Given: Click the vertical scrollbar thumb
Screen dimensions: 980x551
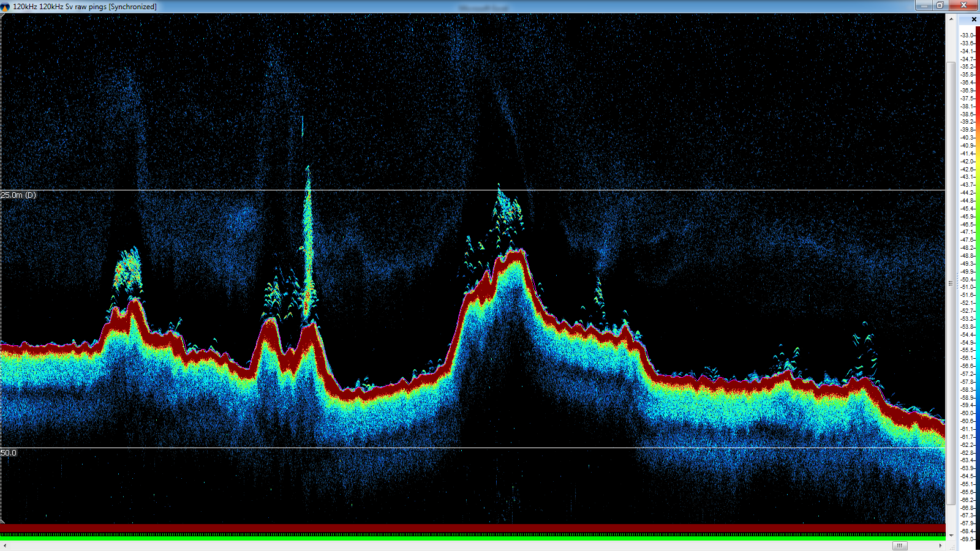Looking at the screenshot, I should pyautogui.click(x=951, y=283).
